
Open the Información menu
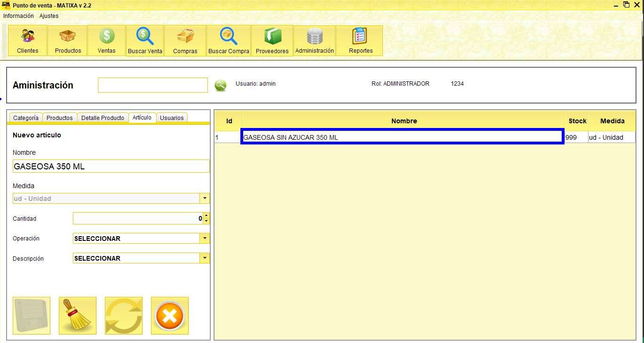(18, 16)
